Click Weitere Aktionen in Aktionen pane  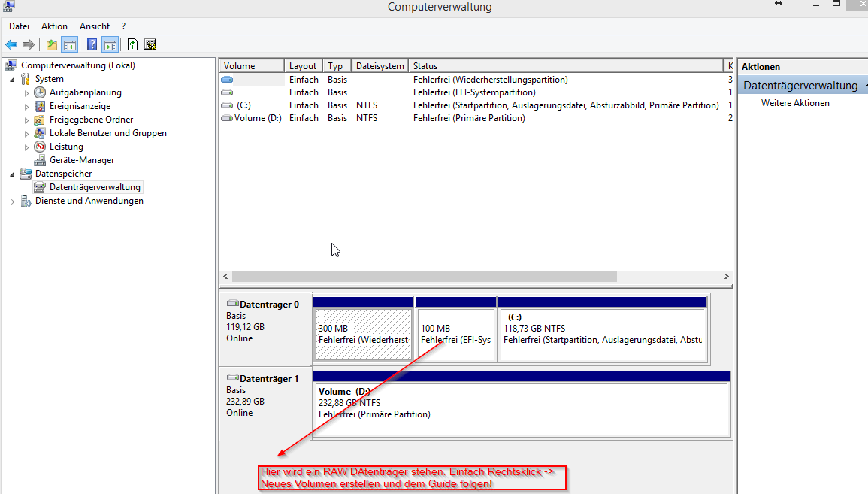795,103
